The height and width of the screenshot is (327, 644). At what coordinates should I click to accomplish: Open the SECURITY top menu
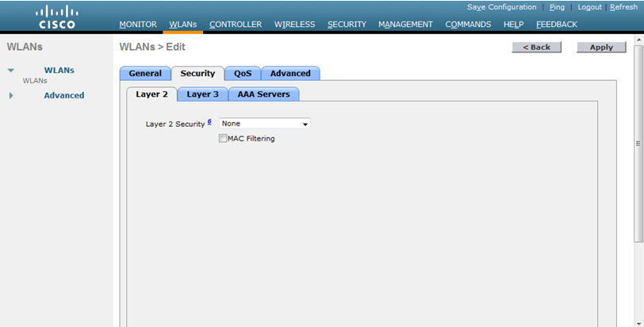click(347, 25)
